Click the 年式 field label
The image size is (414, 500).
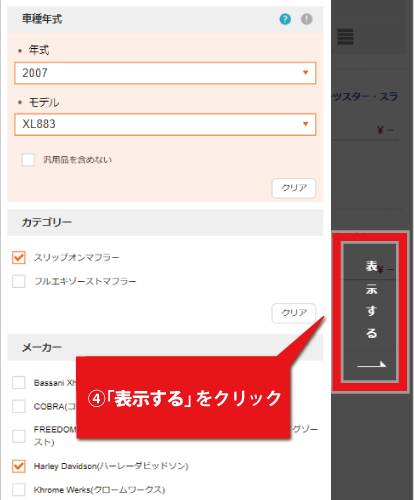click(39, 50)
